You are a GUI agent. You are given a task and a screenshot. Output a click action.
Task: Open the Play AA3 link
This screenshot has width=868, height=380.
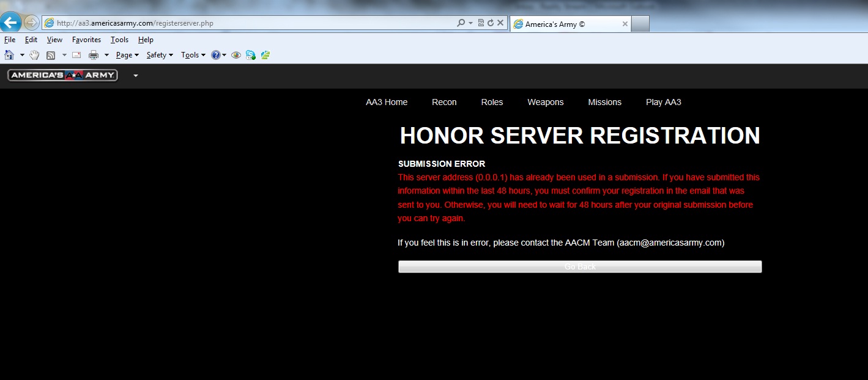[x=664, y=102]
